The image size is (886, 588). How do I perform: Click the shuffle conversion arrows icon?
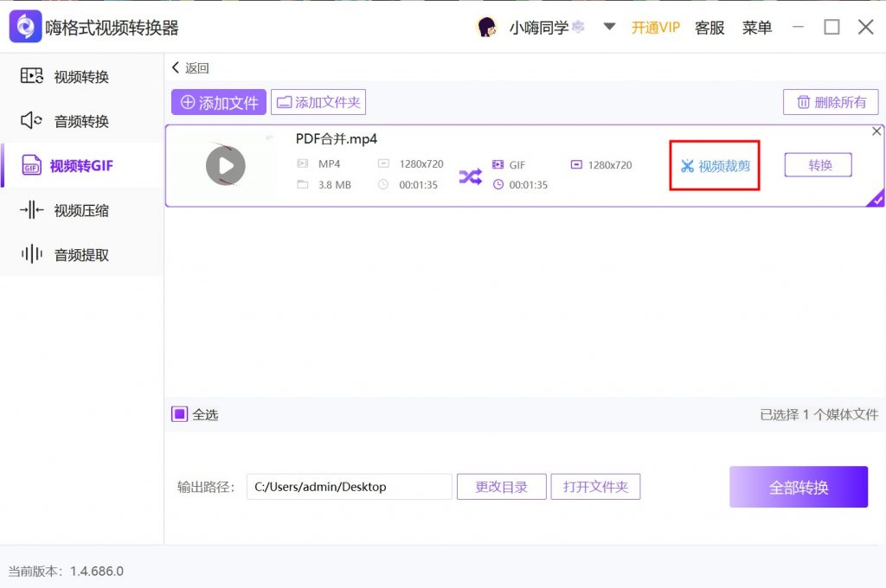click(470, 177)
